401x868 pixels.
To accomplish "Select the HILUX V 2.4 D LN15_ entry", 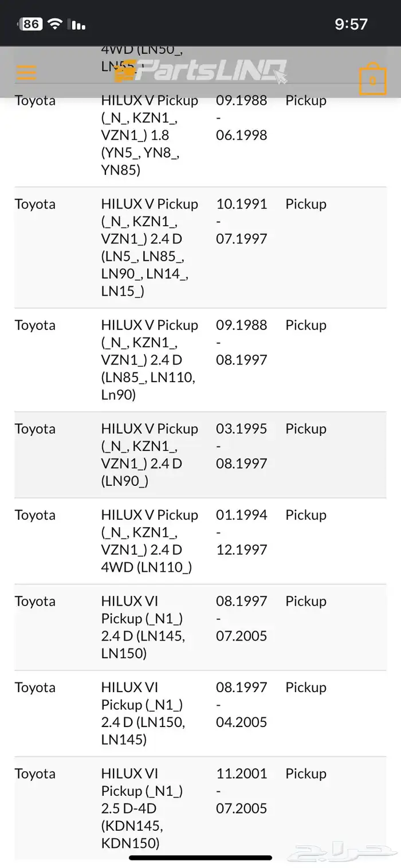I will pyautogui.click(x=200, y=248).
